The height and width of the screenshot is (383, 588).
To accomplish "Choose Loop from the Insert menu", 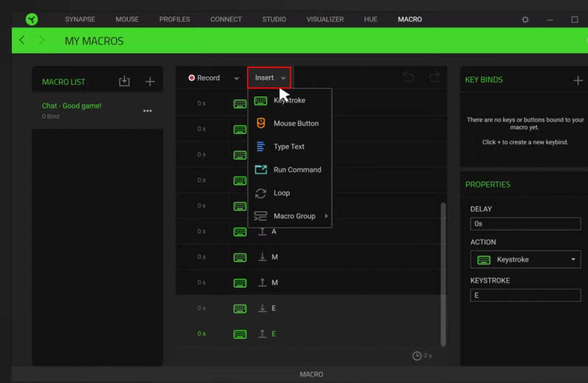I will click(x=290, y=193).
